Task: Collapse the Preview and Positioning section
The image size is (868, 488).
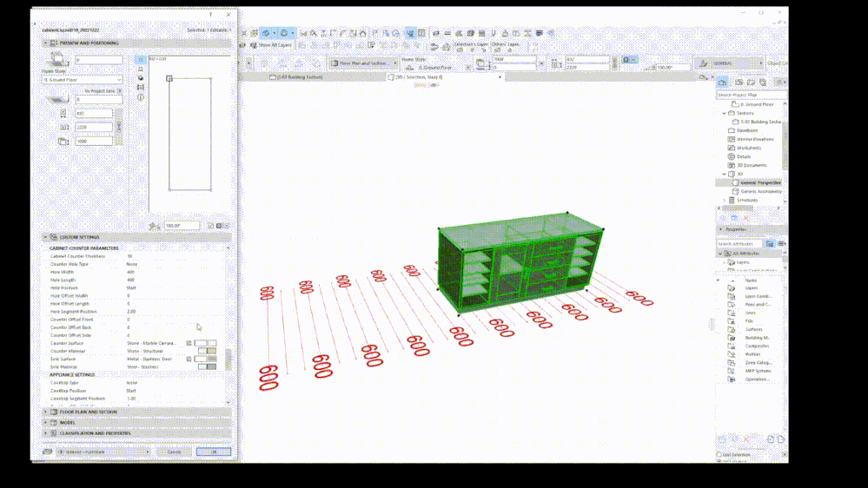Action: 45,43
